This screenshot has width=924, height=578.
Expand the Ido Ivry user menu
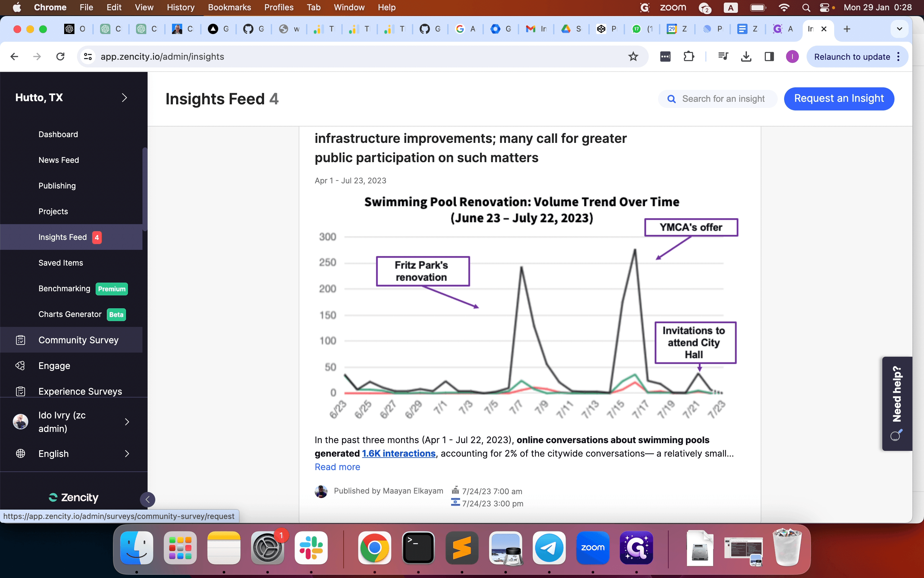pos(127,422)
